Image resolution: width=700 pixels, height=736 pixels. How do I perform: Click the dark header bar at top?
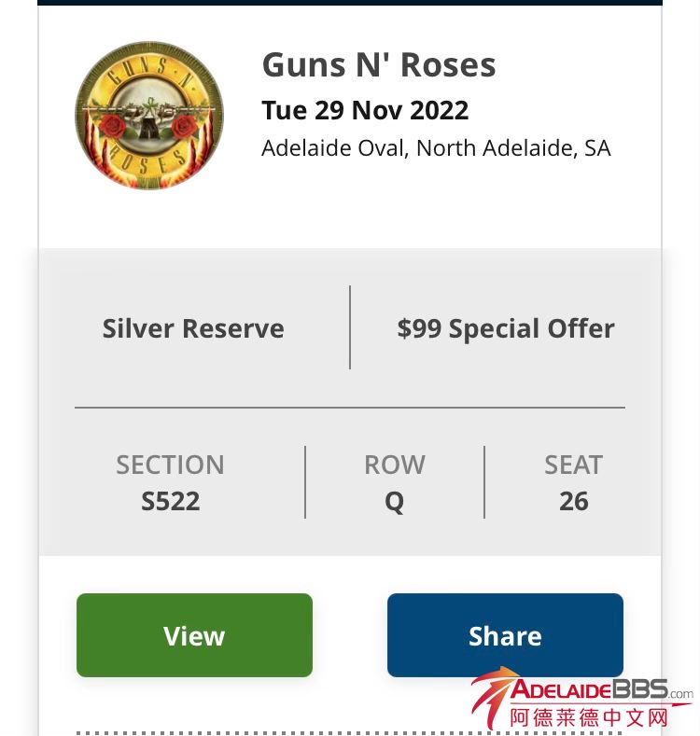tap(350, 3)
